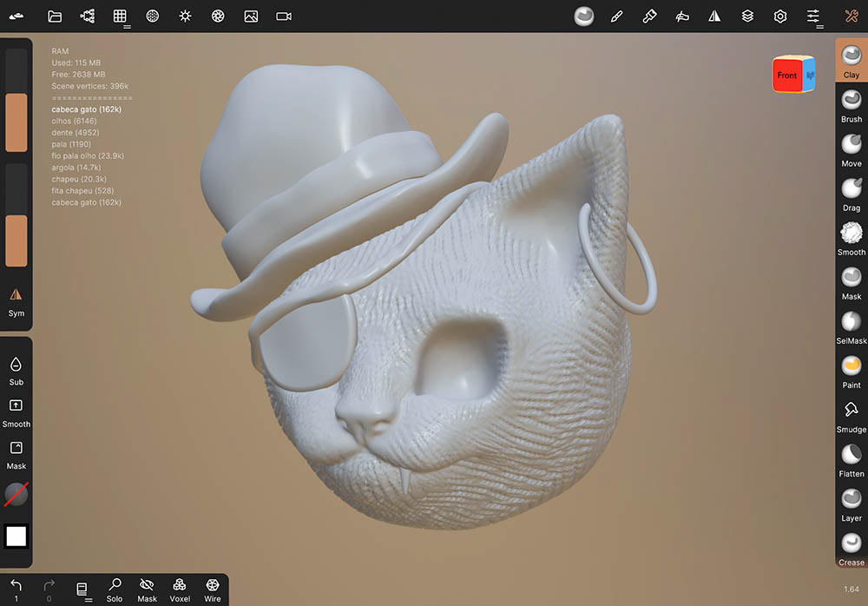This screenshot has height=606, width=868.
Task: Open the Camera menu
Action: tap(284, 16)
